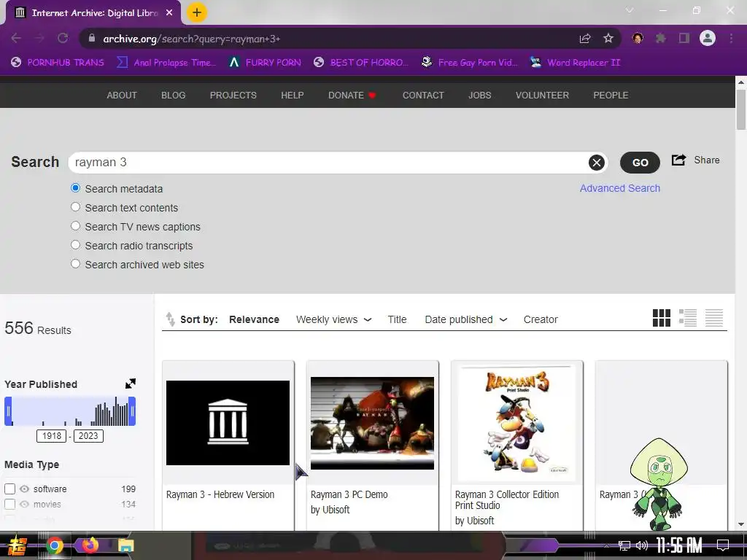
Task: Clear the search box with X icon
Action: tap(597, 163)
